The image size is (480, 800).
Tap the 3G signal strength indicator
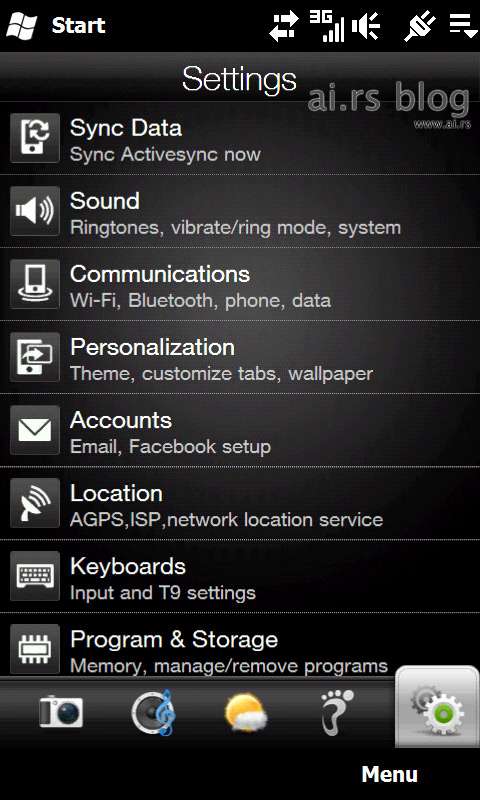[327, 26]
